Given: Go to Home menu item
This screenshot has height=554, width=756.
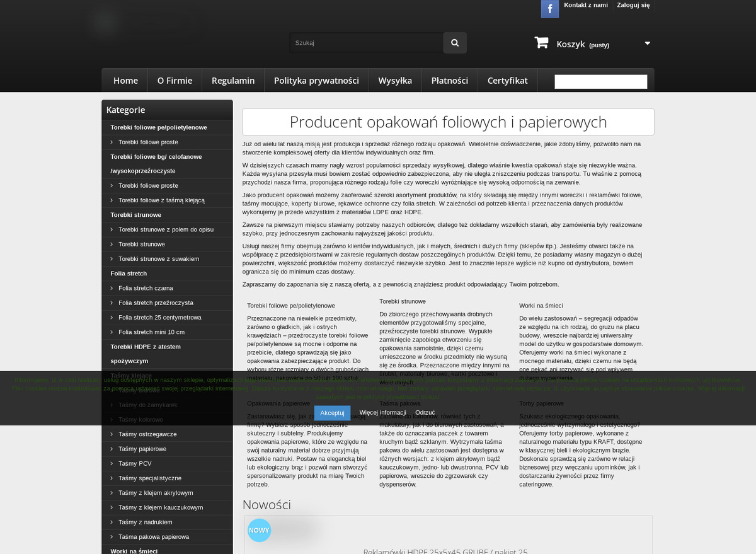Looking at the screenshot, I should [x=125, y=81].
